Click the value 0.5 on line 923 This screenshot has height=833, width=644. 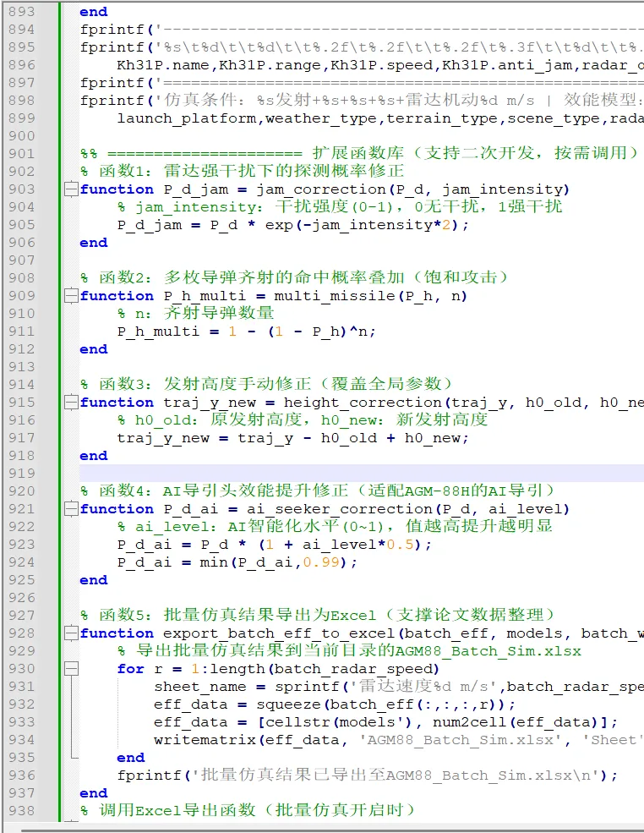pos(400,545)
